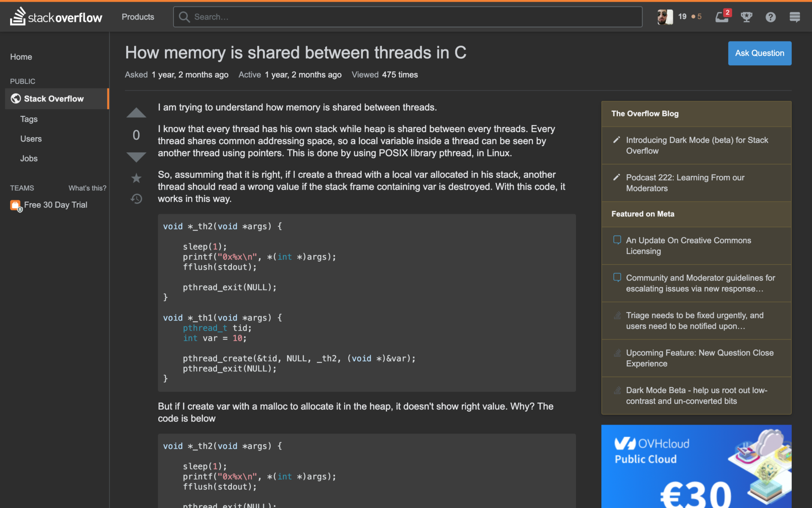View achievements via the trophy icon
The width and height of the screenshot is (812, 508).
click(746, 17)
